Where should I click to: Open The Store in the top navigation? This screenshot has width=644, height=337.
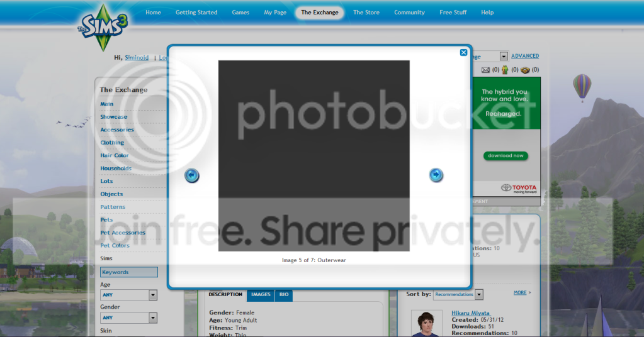366,13
